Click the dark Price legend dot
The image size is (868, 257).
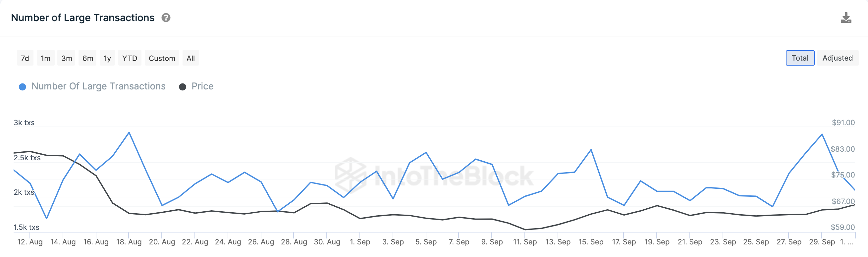click(183, 87)
